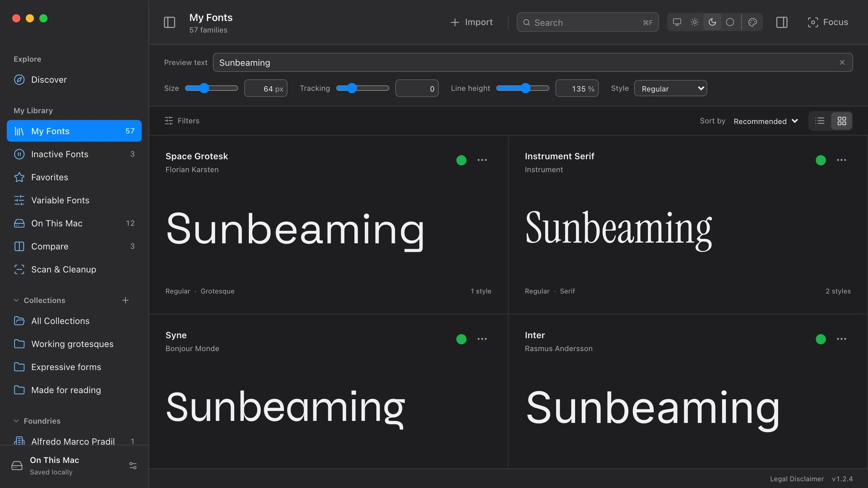Open Working grotesques collection
868x488 pixels.
[x=74, y=344]
